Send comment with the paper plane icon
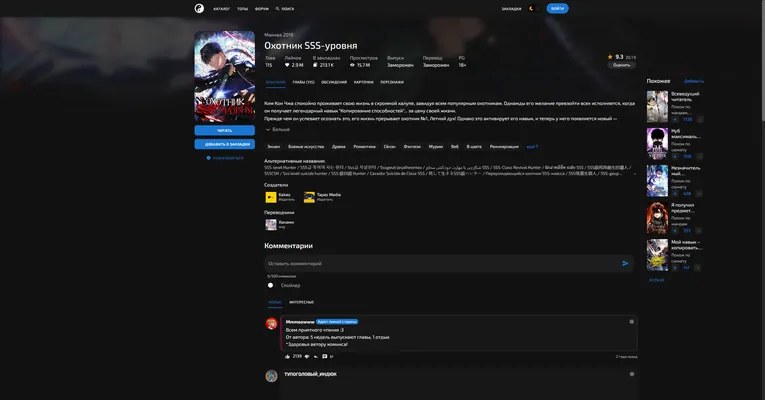The width and height of the screenshot is (765, 400). 625,263
